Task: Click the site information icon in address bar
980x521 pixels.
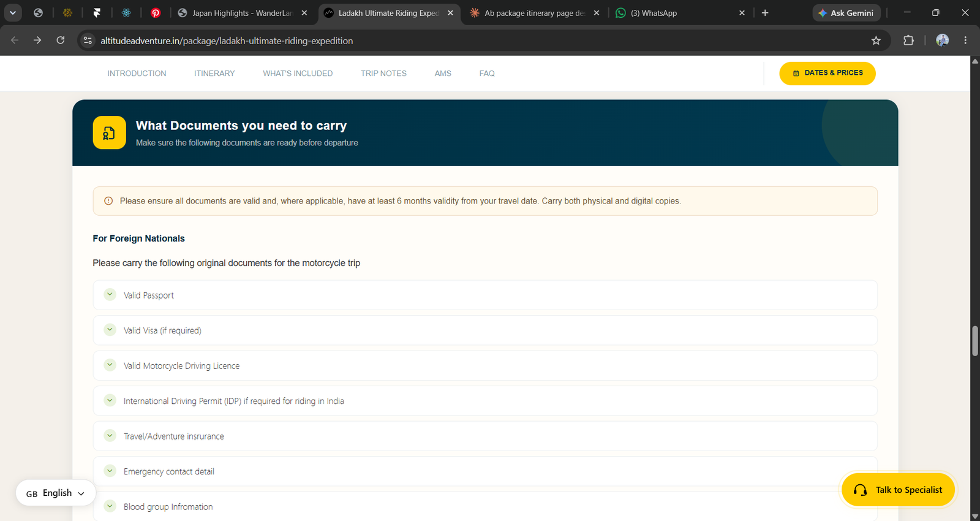Action: 88,40
